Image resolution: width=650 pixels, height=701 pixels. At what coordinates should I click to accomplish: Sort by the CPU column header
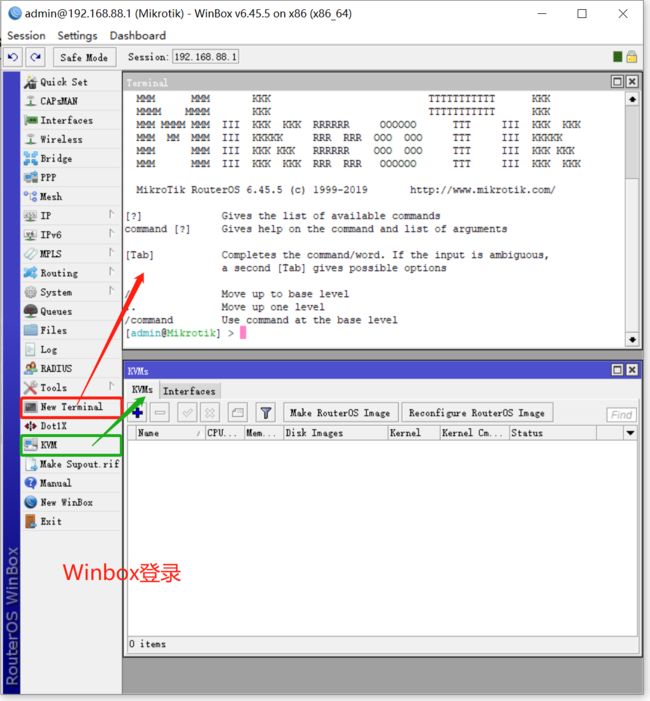(x=225, y=433)
